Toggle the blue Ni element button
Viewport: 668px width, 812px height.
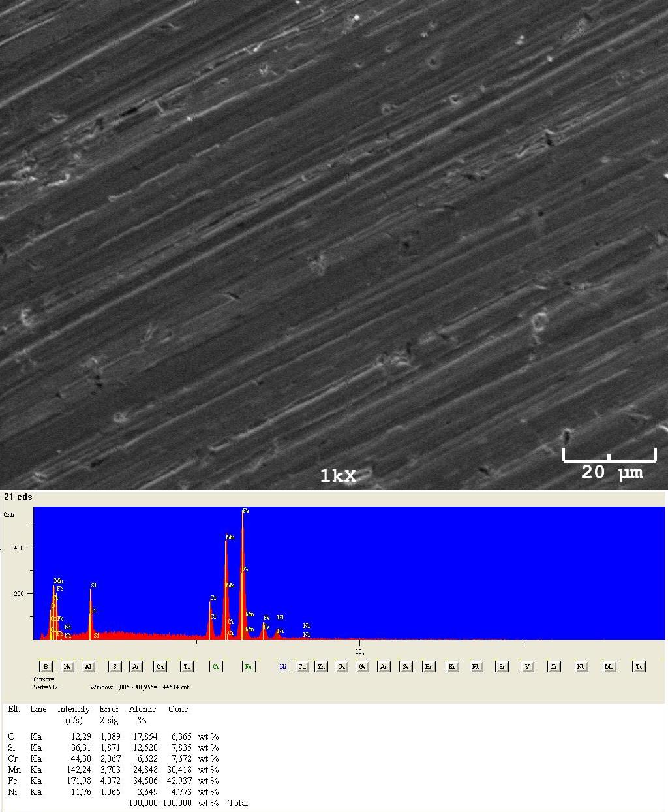pos(283,666)
